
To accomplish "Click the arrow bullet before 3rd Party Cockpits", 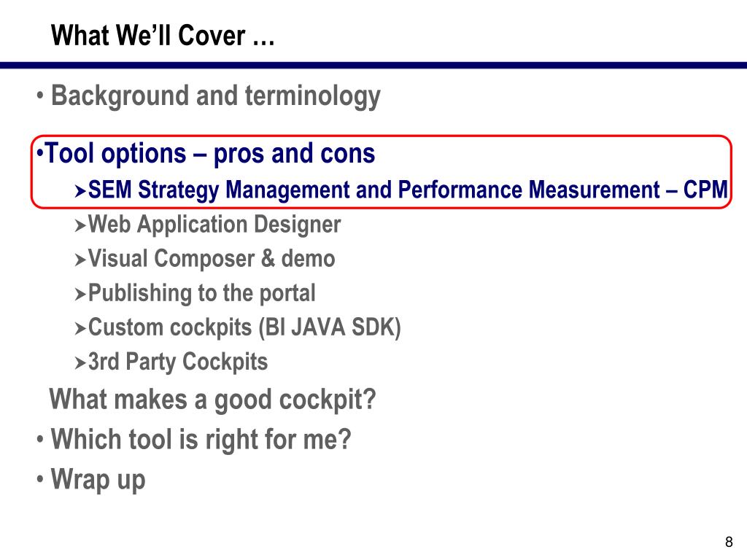I will pyautogui.click(x=80, y=363).
